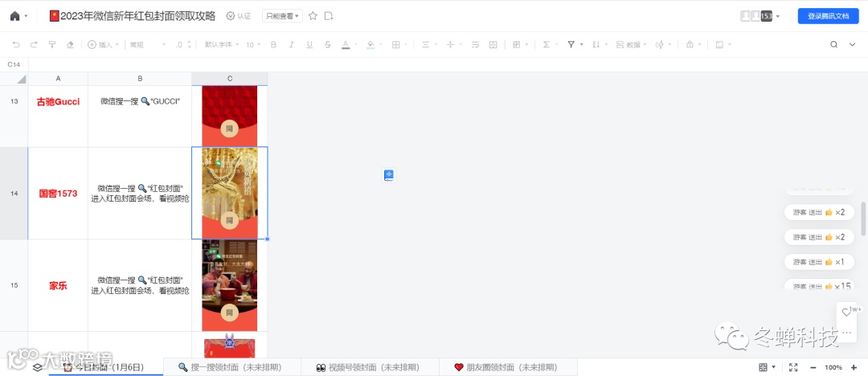The image size is (868, 376).
Task: Open the sheet list layers icon
Action: coord(37,368)
